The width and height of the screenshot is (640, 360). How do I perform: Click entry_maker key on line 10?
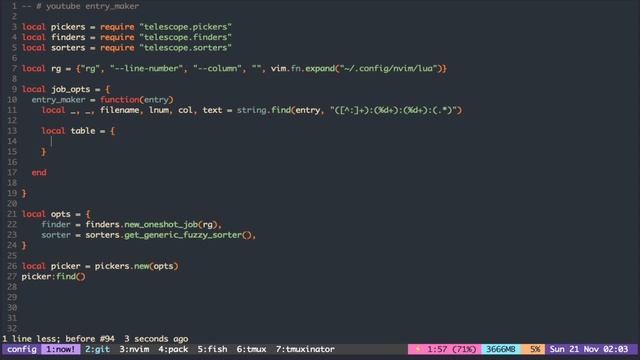point(58,100)
